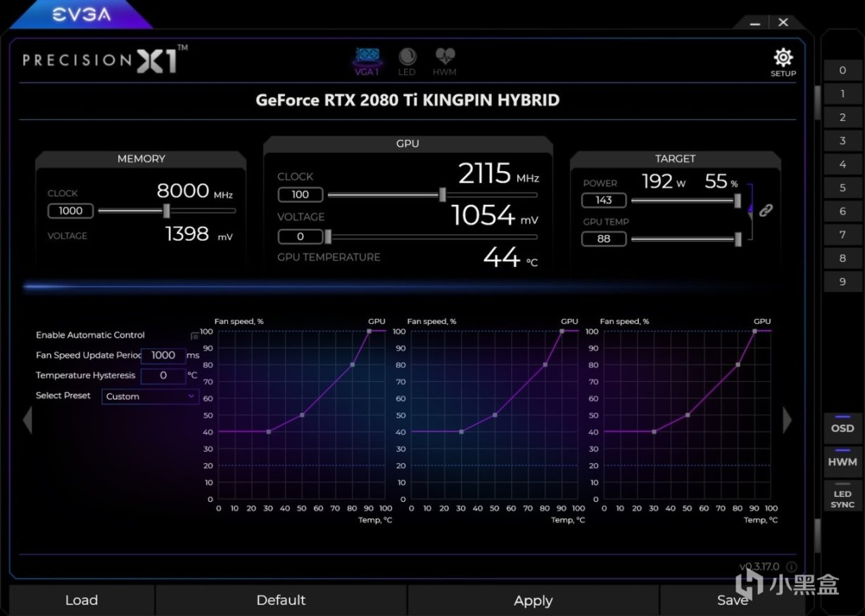865x616 pixels.
Task: Select profile slot 6
Action: click(x=842, y=211)
